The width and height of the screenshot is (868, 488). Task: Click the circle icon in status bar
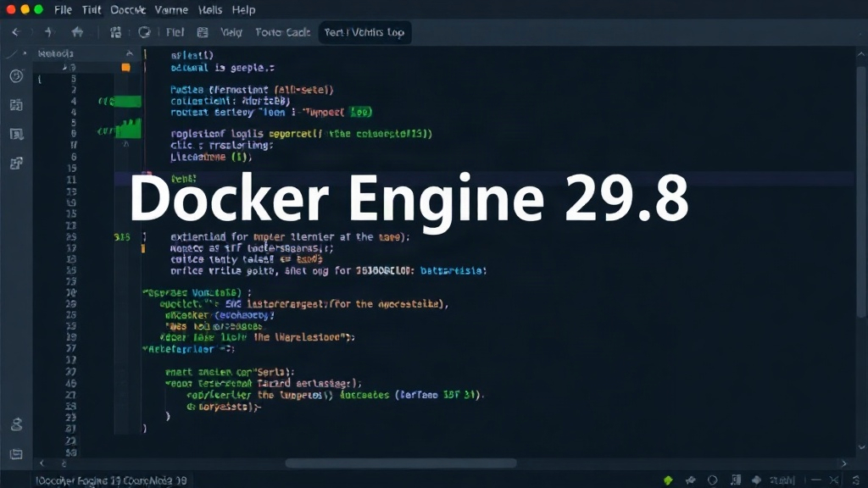coord(712,480)
